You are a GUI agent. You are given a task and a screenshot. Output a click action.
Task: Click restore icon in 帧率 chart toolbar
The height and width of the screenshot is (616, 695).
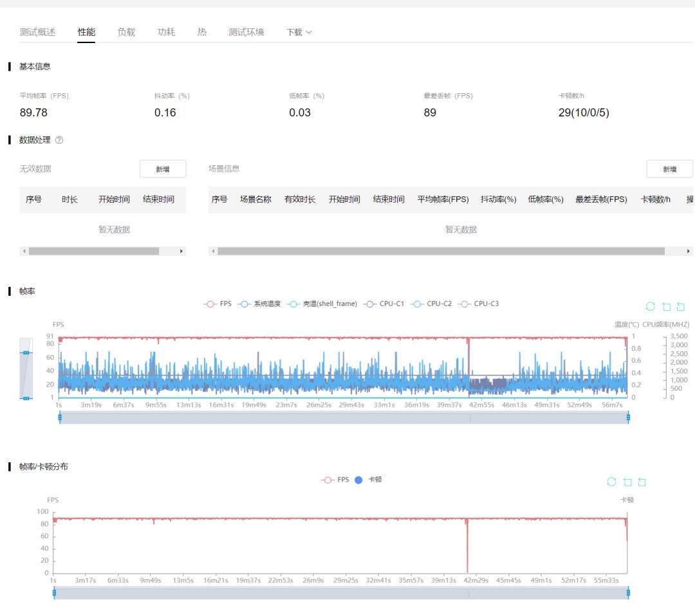click(x=651, y=307)
